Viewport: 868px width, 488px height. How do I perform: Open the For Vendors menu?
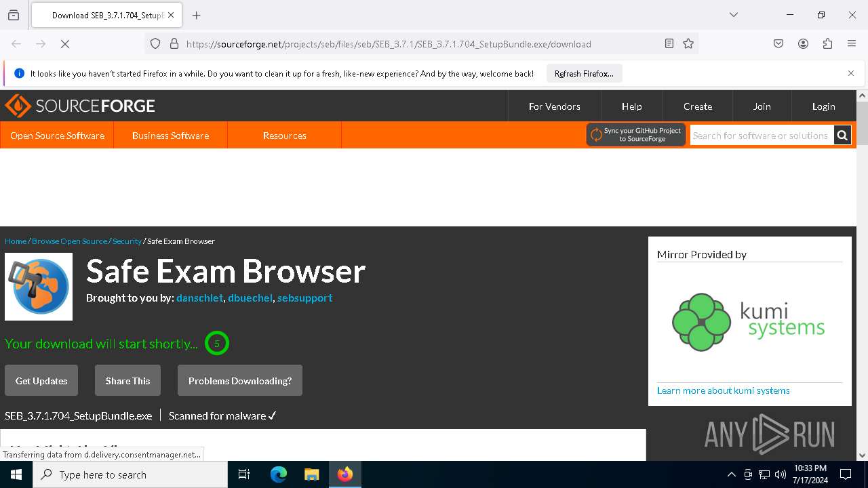click(554, 106)
